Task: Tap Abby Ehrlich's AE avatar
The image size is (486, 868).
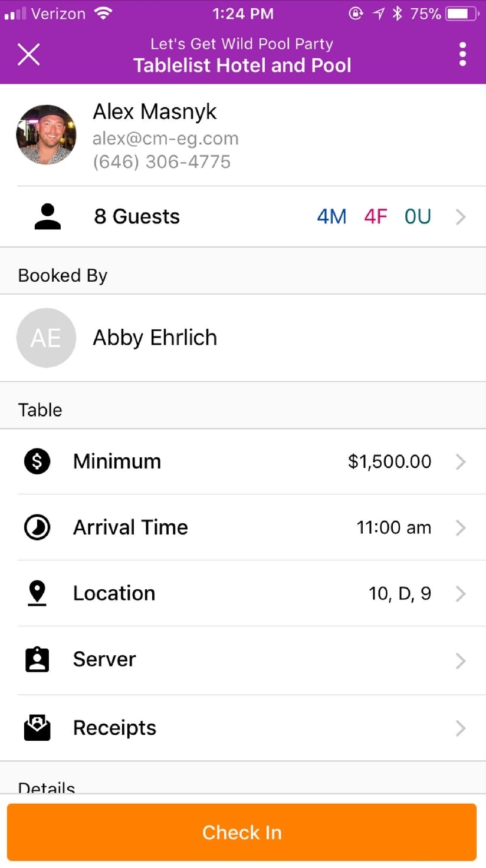Action: click(x=46, y=338)
